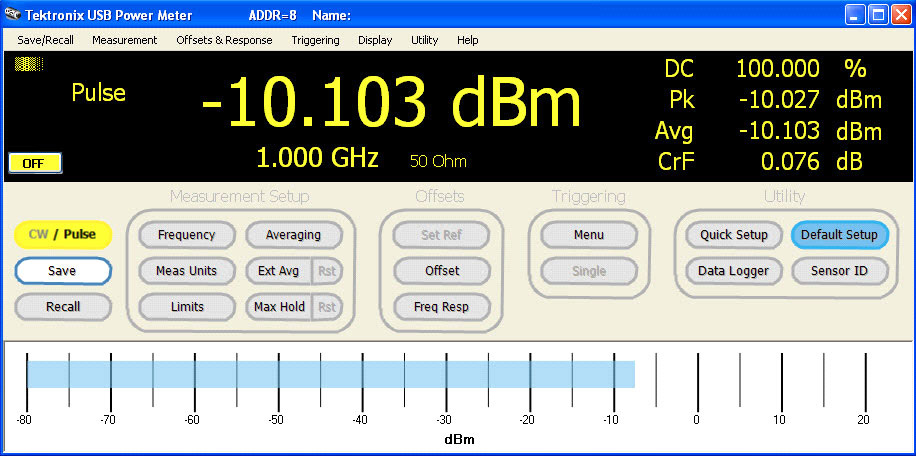Click the Recall button
The height and width of the screenshot is (456, 916).
pyautogui.click(x=63, y=307)
